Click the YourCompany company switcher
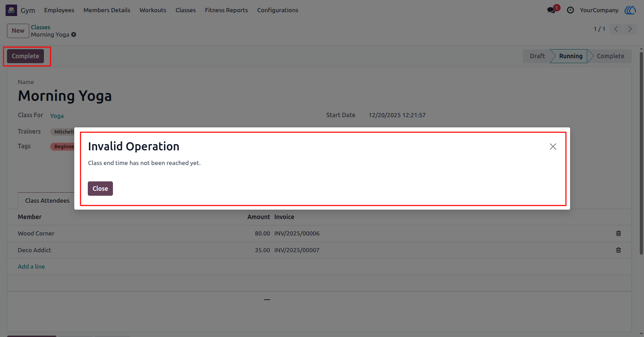Screen dimensions: 644x337 [x=599, y=10]
